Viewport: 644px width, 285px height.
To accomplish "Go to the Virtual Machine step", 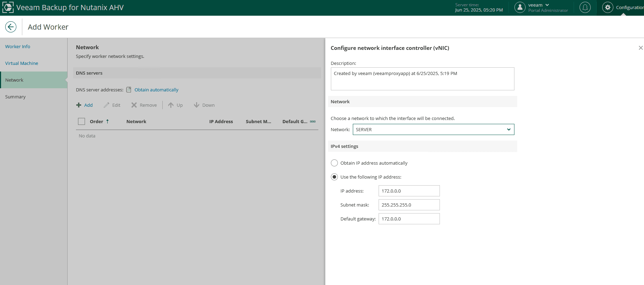I will point(22,63).
